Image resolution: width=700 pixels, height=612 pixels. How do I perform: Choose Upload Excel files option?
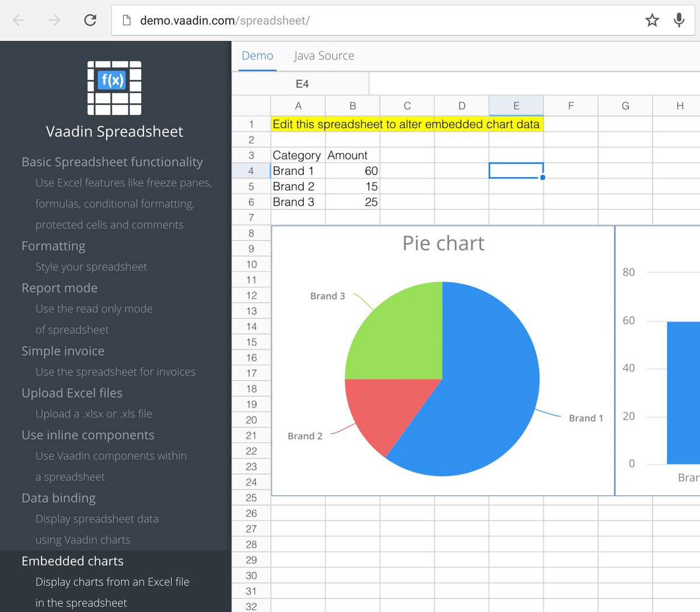click(72, 393)
